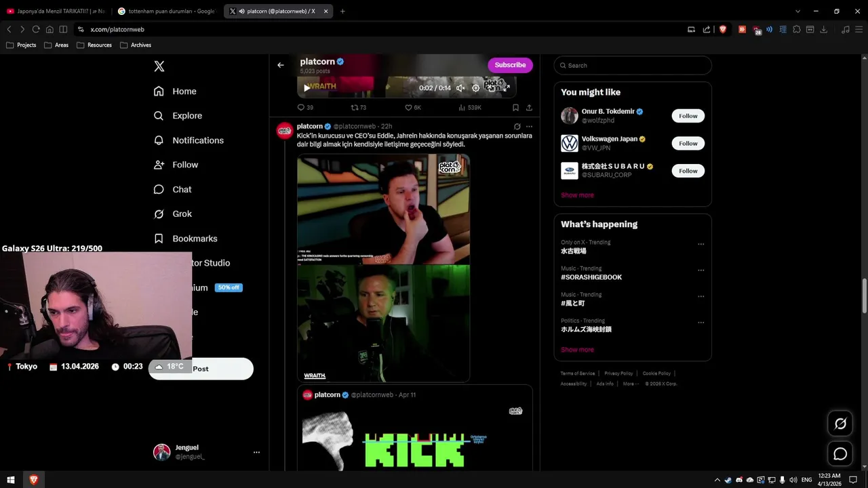Expand the footer More dropdown
The image size is (868, 488).
(631, 384)
